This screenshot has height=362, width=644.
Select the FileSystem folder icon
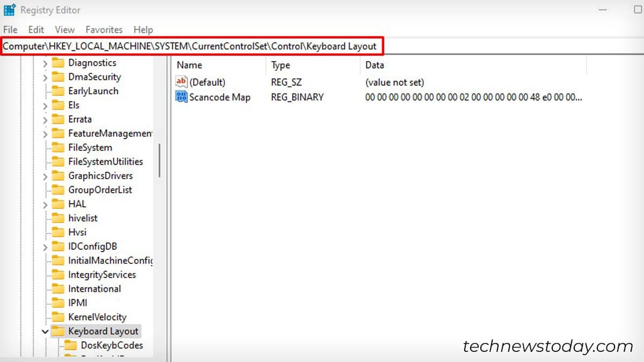(x=58, y=147)
